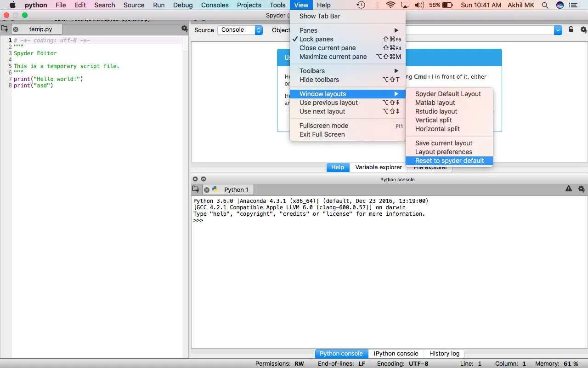Open the editor pane options gear
The height and width of the screenshot is (368, 588).
point(185,29)
